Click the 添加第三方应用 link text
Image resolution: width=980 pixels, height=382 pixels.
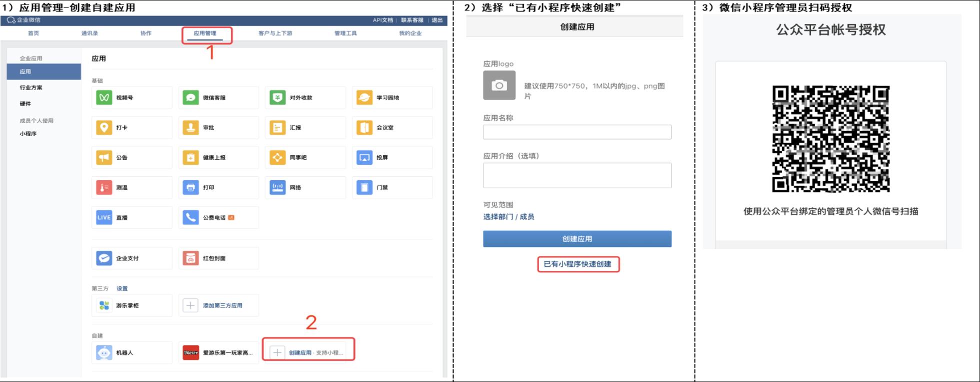(x=222, y=305)
